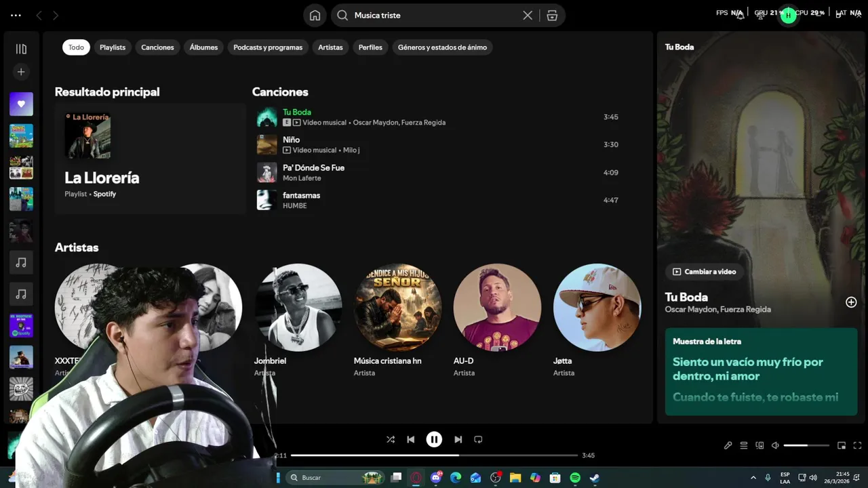The width and height of the screenshot is (868, 488).
Task: Show hidden system tray icons chevron
Action: (753, 478)
